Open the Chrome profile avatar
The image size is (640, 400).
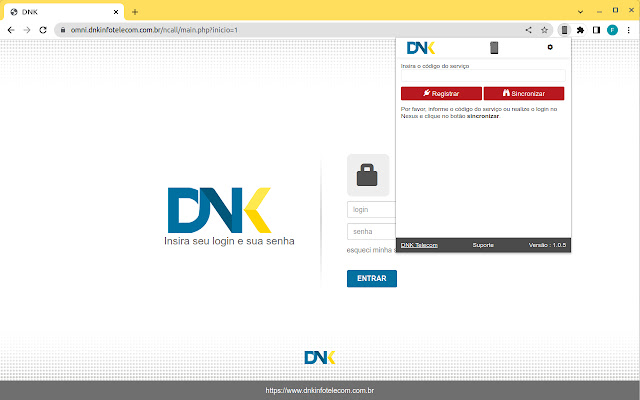click(612, 30)
